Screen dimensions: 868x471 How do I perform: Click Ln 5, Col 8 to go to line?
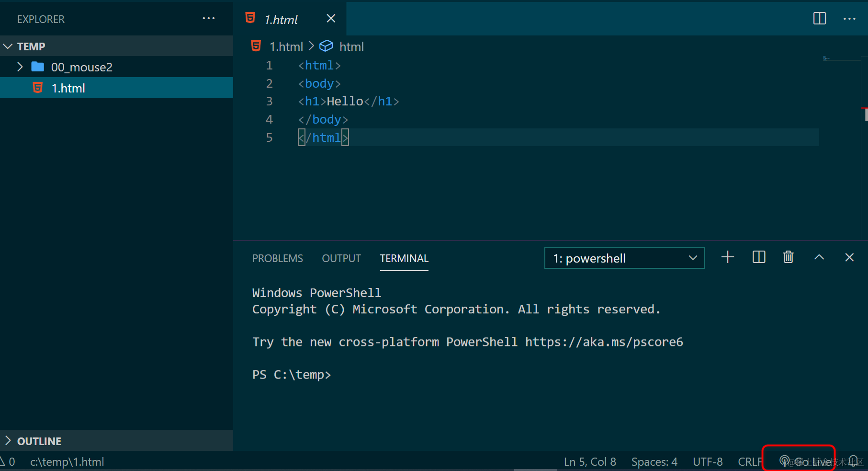click(590, 461)
